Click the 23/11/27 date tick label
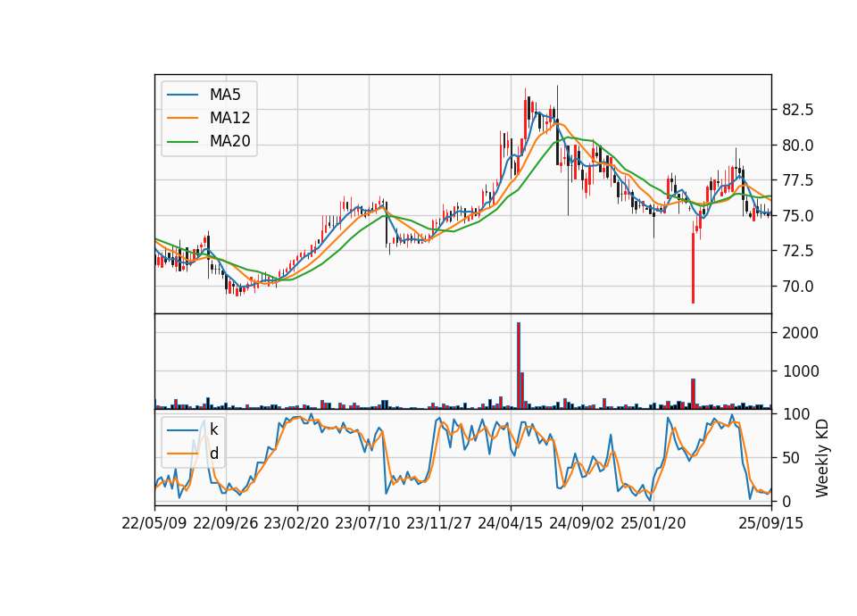The height and width of the screenshot is (616, 857). [439, 524]
